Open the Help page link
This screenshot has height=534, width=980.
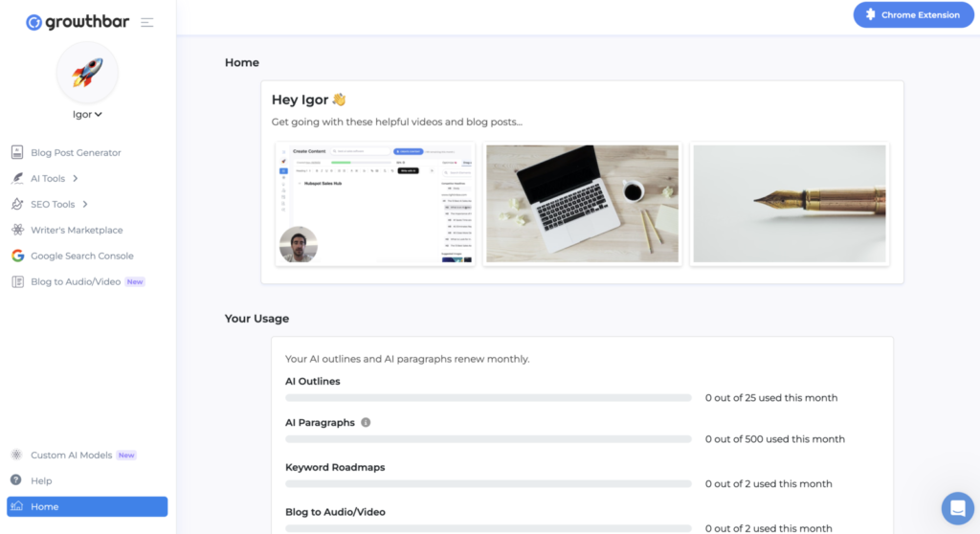click(41, 480)
